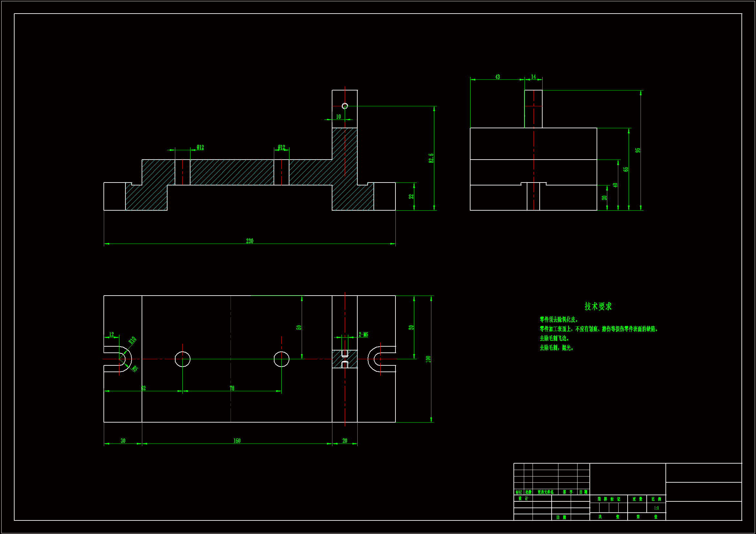
Task: Click the 更改文件名 title block cell
Action: (545, 492)
